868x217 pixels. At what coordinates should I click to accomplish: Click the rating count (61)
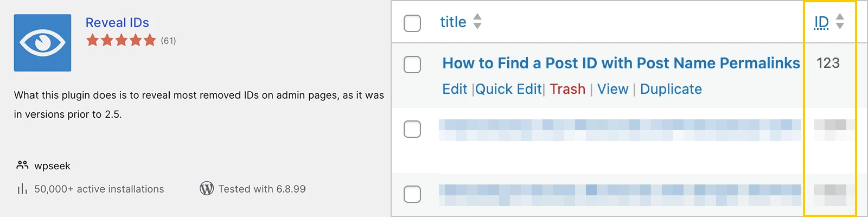coord(168,41)
